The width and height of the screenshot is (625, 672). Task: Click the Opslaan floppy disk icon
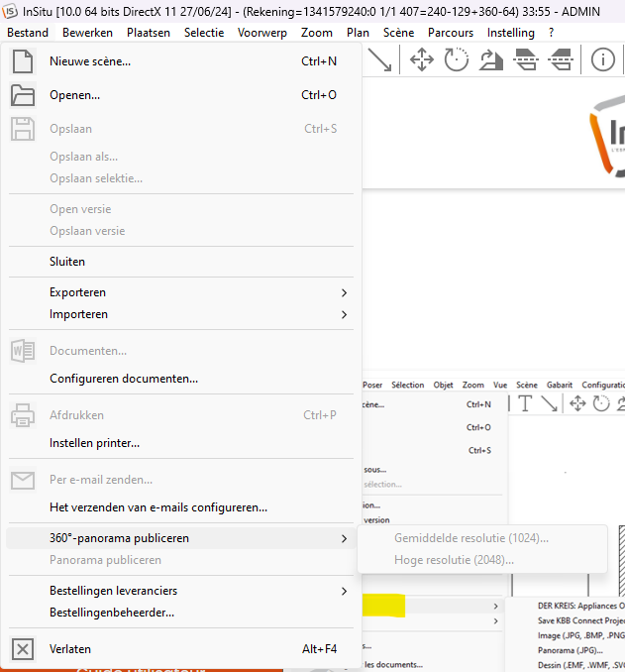22,129
